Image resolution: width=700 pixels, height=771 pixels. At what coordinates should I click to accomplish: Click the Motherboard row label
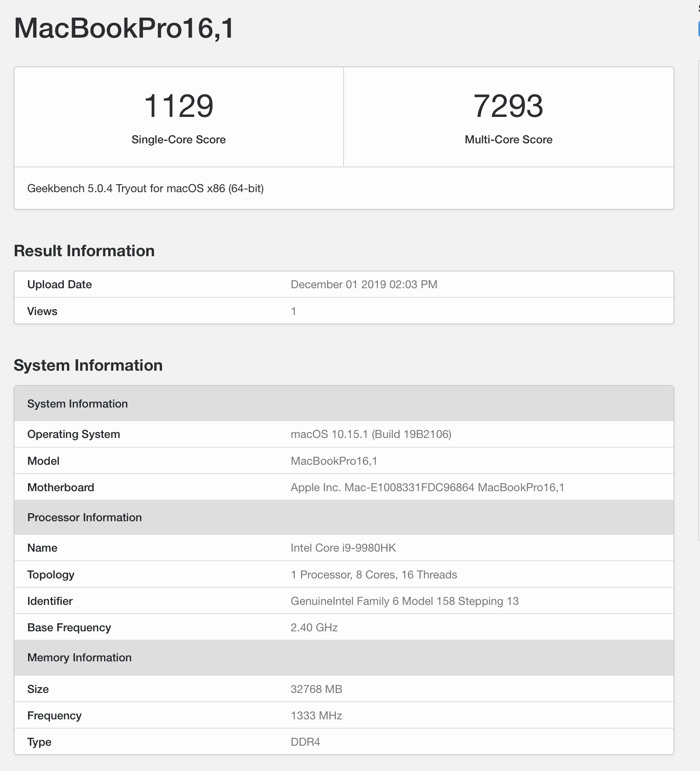[x=60, y=487]
